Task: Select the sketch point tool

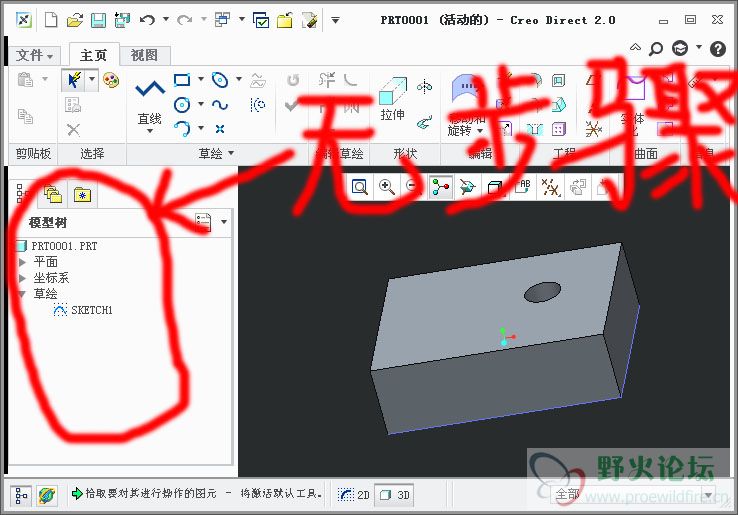Action: pos(220,129)
